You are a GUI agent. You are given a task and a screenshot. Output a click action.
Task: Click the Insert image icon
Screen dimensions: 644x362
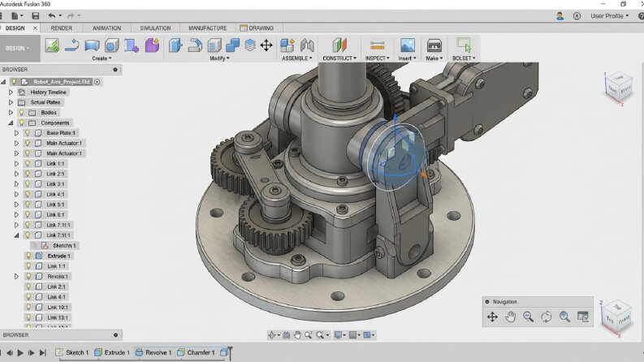pos(407,45)
